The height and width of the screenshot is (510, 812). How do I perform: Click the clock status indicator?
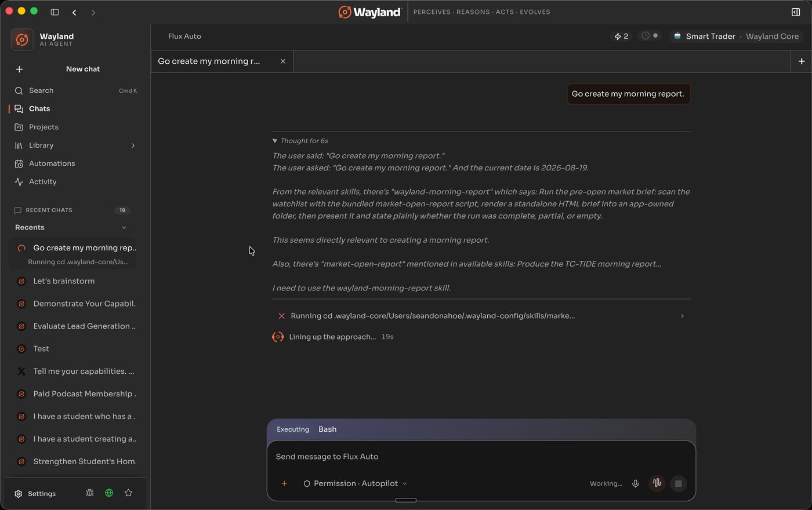pos(650,36)
